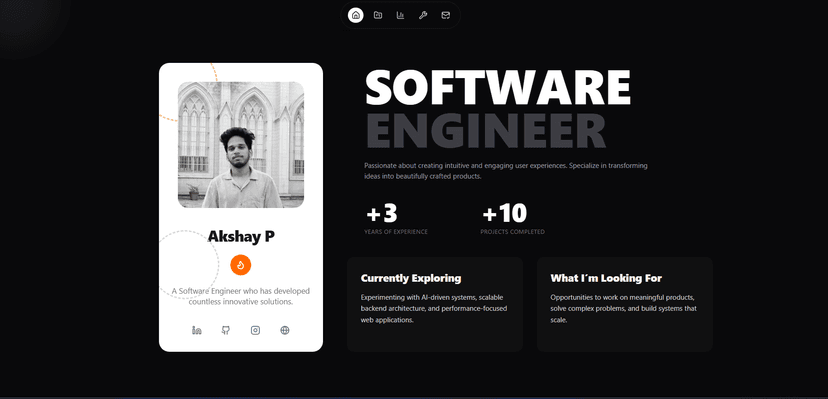The height and width of the screenshot is (399, 828).
Task: Open the LinkedIn profile icon
Action: [196, 330]
